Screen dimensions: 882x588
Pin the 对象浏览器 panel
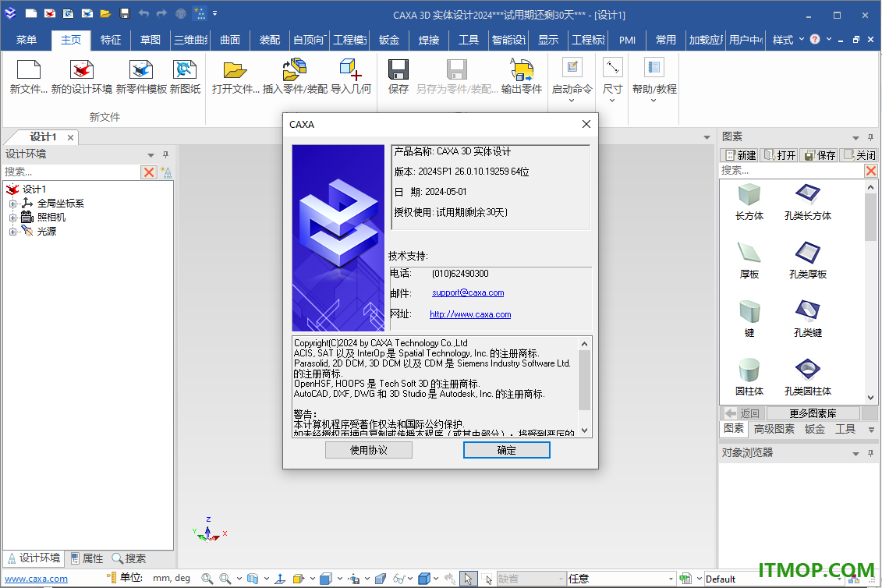(870, 453)
